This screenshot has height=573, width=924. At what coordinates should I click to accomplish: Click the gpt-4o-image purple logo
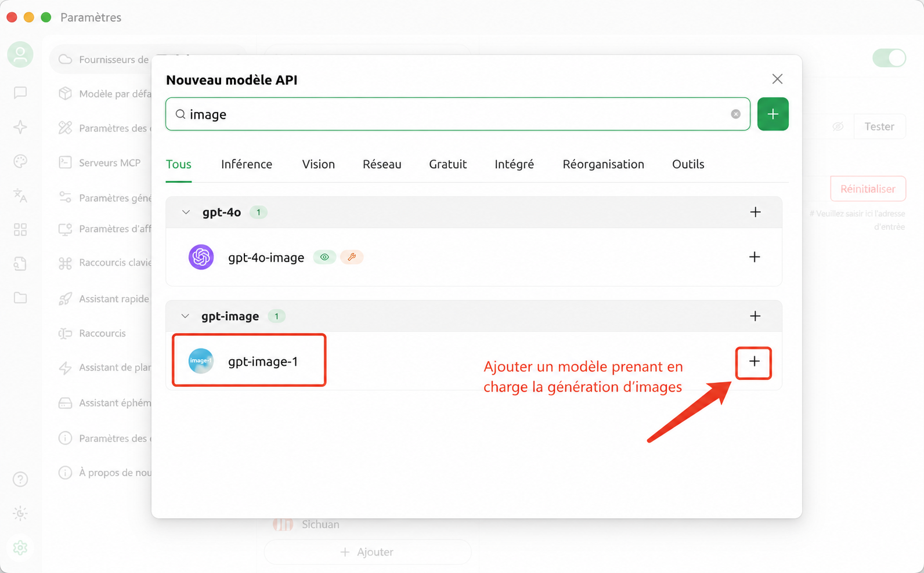tap(201, 257)
